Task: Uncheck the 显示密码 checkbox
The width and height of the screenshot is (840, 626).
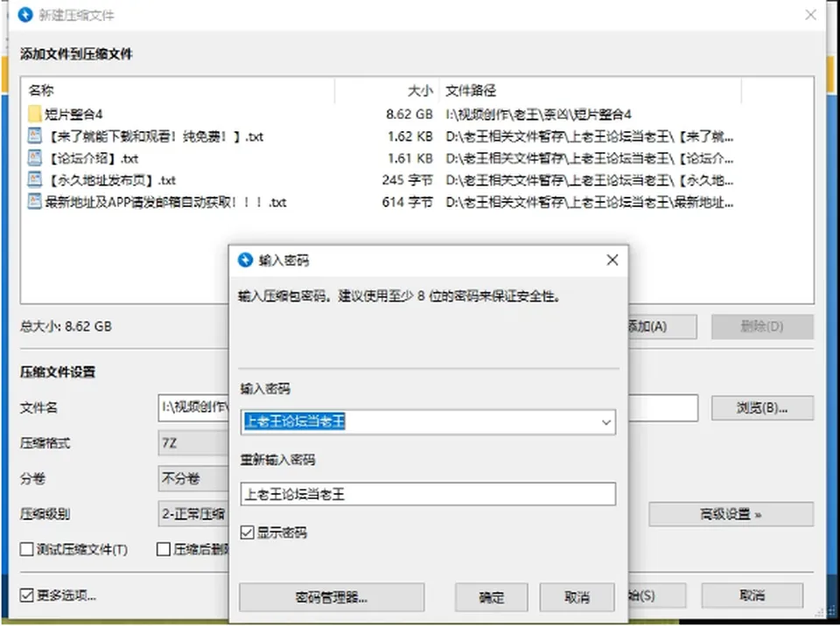Action: (x=247, y=532)
